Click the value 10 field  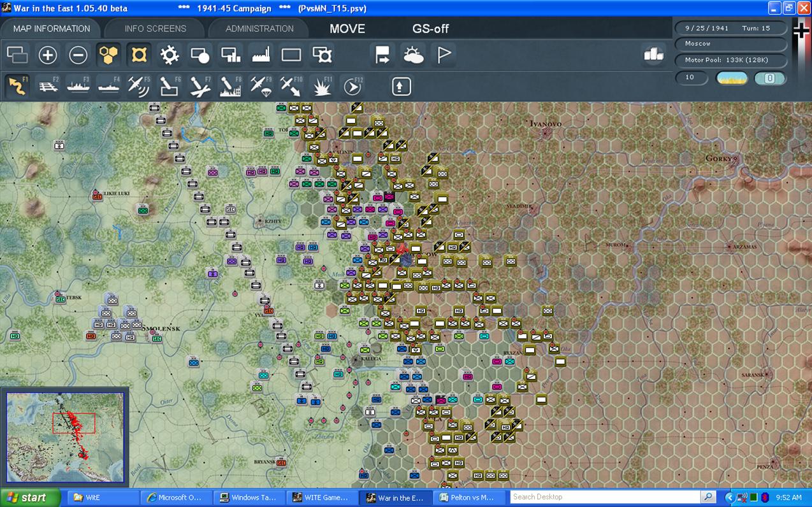coord(692,78)
